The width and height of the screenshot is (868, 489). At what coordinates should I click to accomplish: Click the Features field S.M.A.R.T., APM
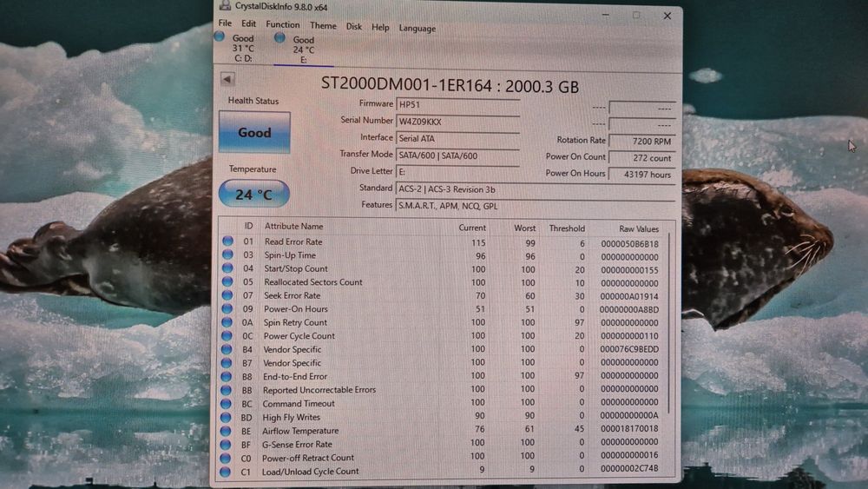click(536, 206)
